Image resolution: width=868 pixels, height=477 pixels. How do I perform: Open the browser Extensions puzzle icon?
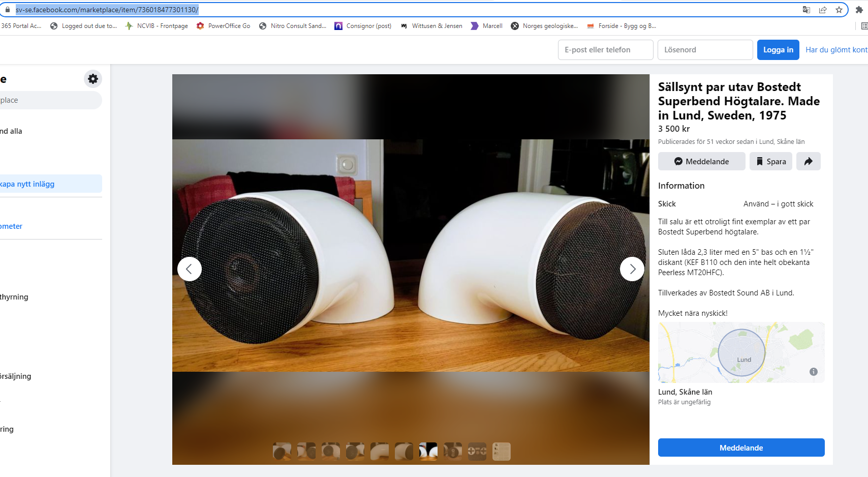click(859, 10)
